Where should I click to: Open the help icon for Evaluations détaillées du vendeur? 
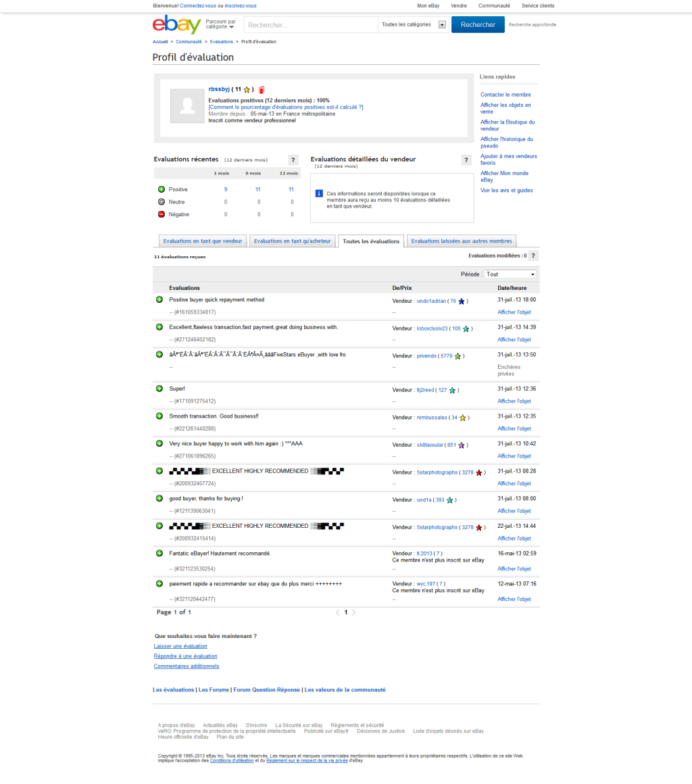[x=466, y=160]
